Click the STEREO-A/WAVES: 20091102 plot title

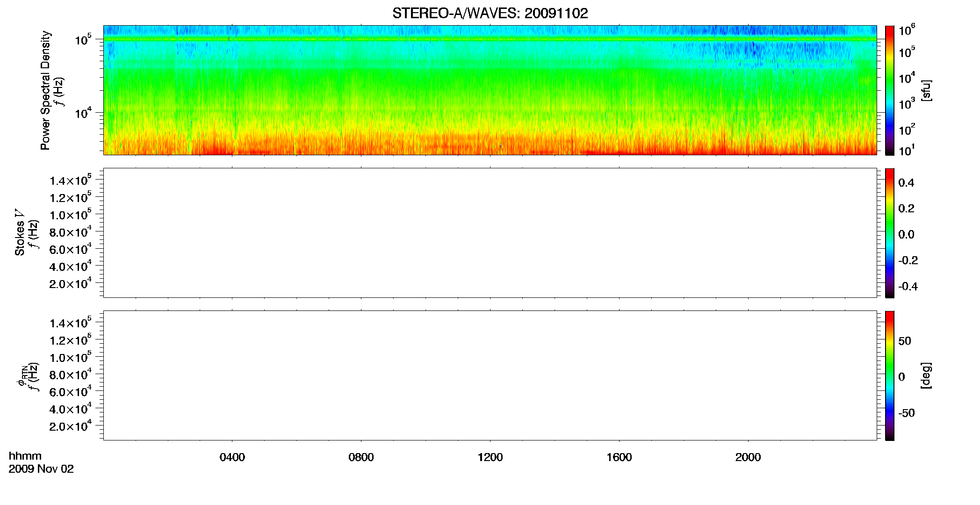(x=490, y=13)
